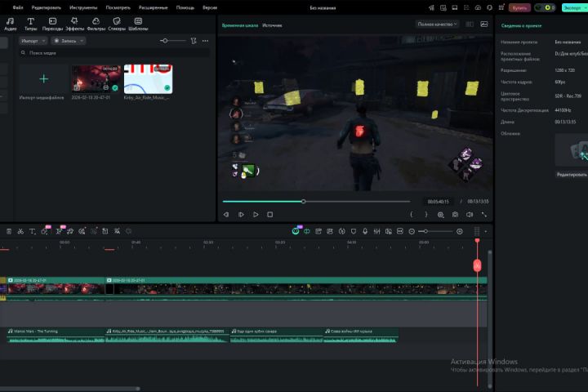Viewport: 588px width, 392px height.
Task: Click the timeline marker shield icon
Action: [354, 231]
